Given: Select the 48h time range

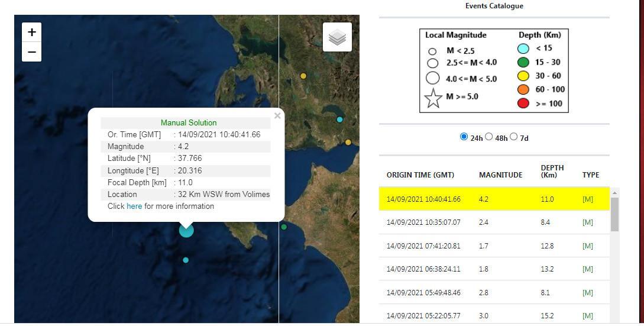Looking at the screenshot, I should point(488,137).
